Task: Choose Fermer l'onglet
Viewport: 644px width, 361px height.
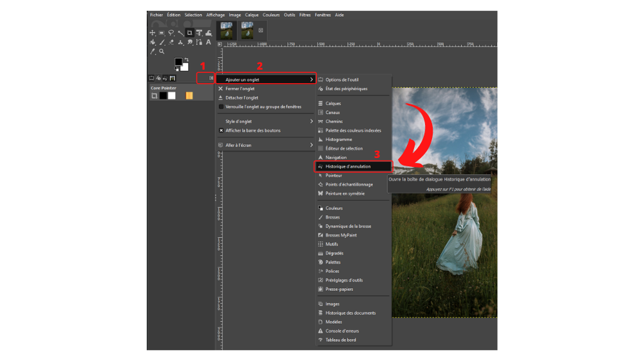Action: pos(265,88)
